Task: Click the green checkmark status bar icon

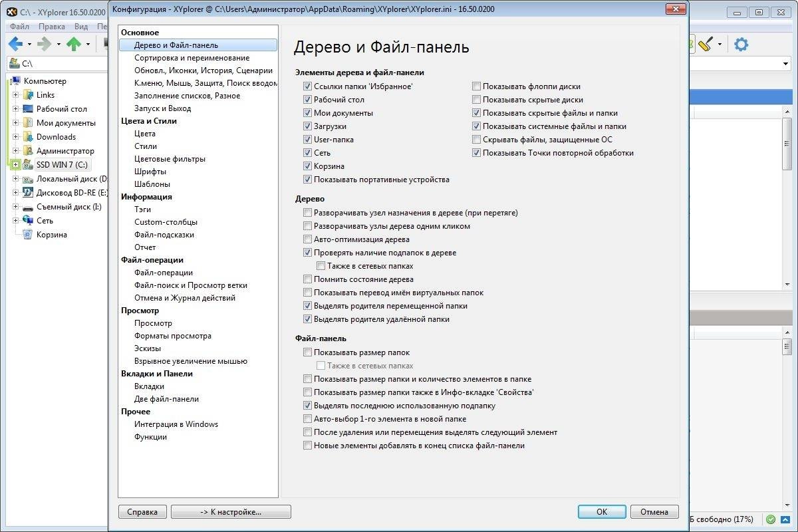Action: [770, 519]
